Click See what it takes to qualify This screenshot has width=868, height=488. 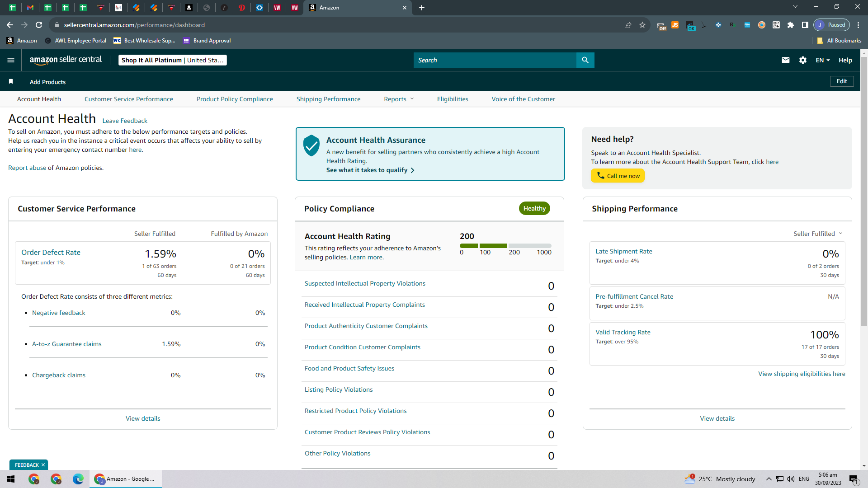click(370, 170)
